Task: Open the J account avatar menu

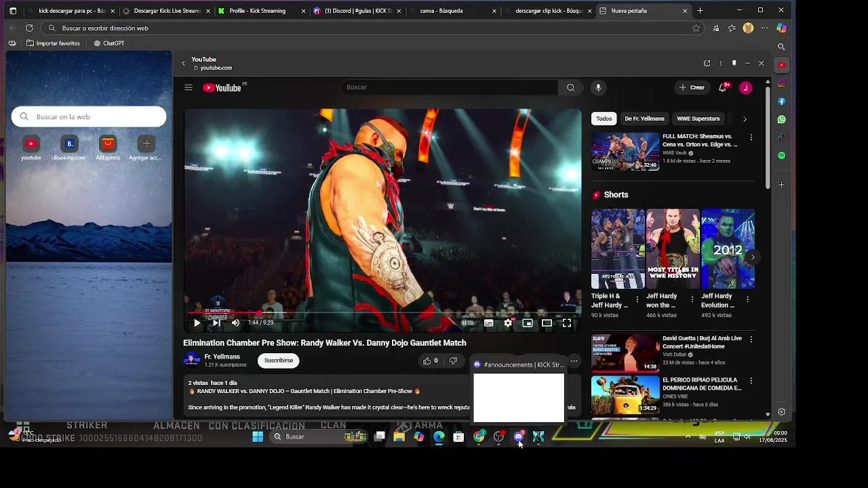Action: click(745, 87)
